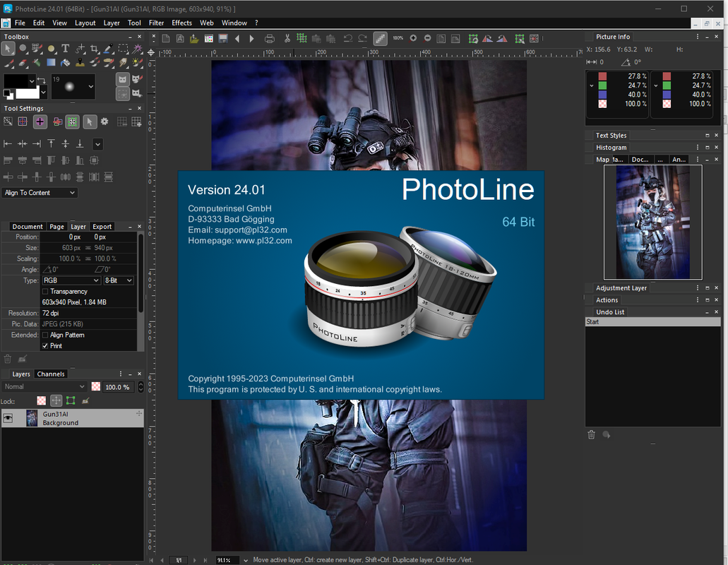Click the Open folder toolbar icon

(x=194, y=39)
